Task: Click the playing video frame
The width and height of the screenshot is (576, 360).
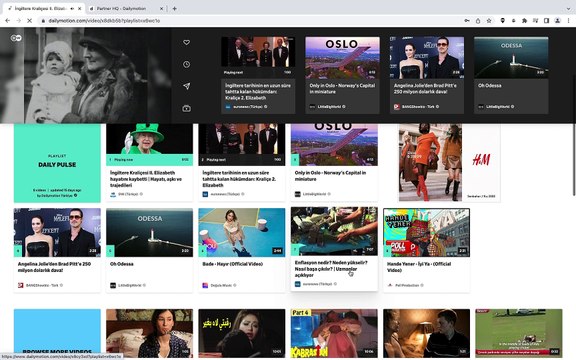Action: [x=86, y=75]
